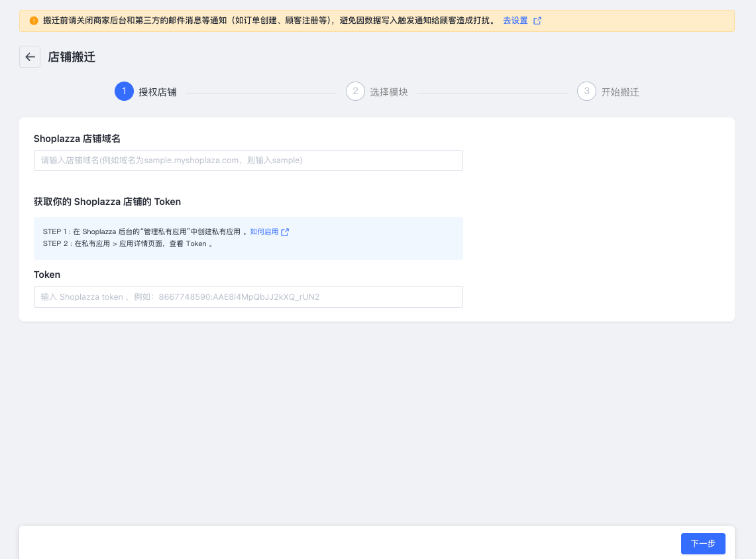Viewport: 756px width, 559px height.
Task: Click the step 1 number circle
Action: (124, 92)
